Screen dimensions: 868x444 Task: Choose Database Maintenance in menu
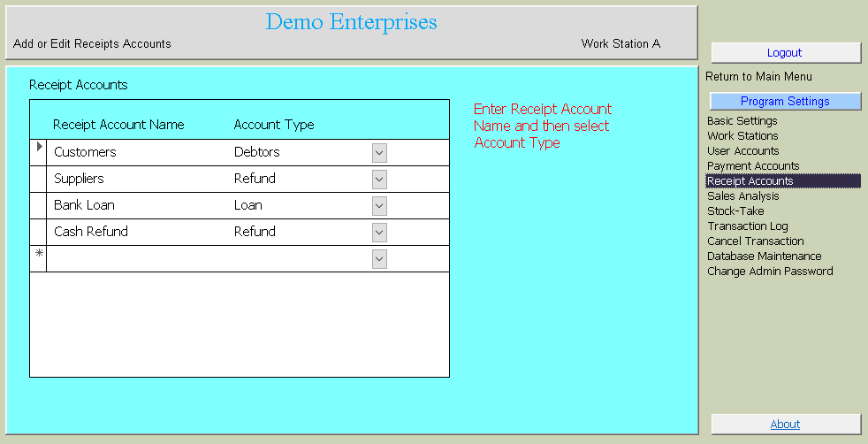point(764,256)
